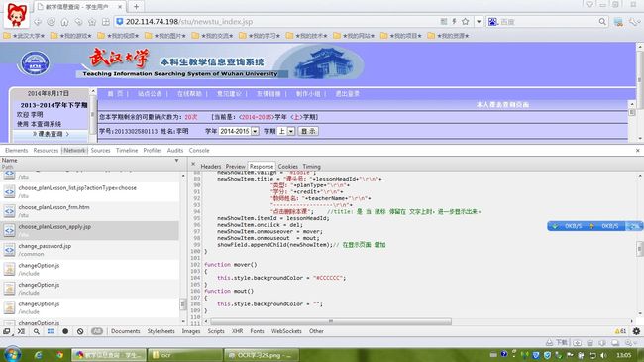
Task: Open the ocr folder taskbar item
Action: (x=184, y=355)
